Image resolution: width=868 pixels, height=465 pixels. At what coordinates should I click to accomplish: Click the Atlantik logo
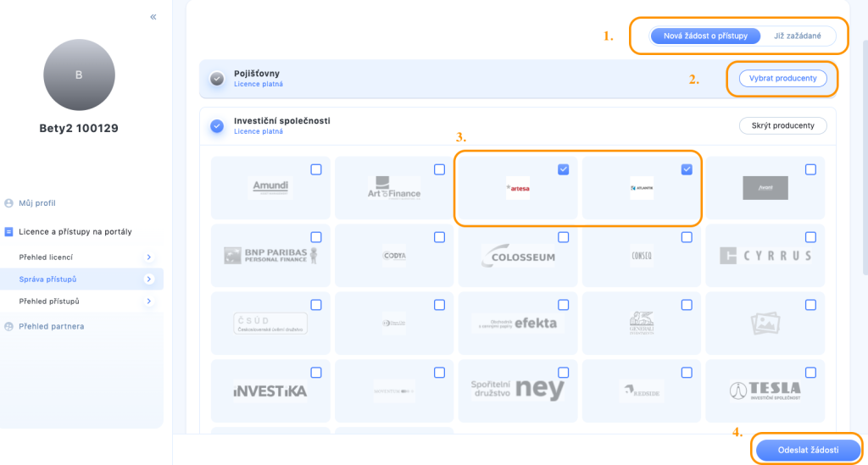[x=642, y=188]
